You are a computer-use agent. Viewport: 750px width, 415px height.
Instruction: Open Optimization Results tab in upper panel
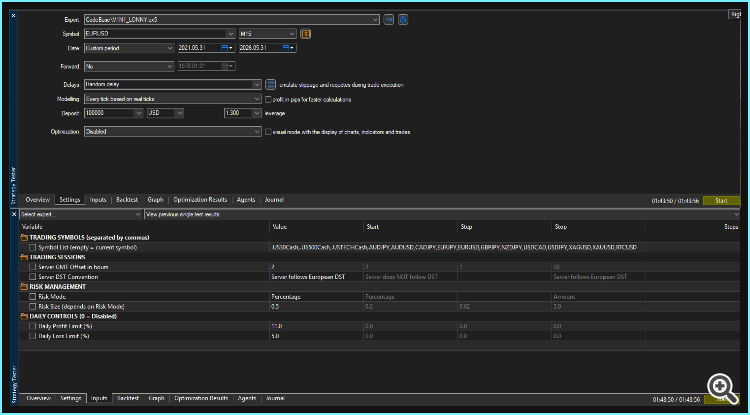[x=200, y=200]
